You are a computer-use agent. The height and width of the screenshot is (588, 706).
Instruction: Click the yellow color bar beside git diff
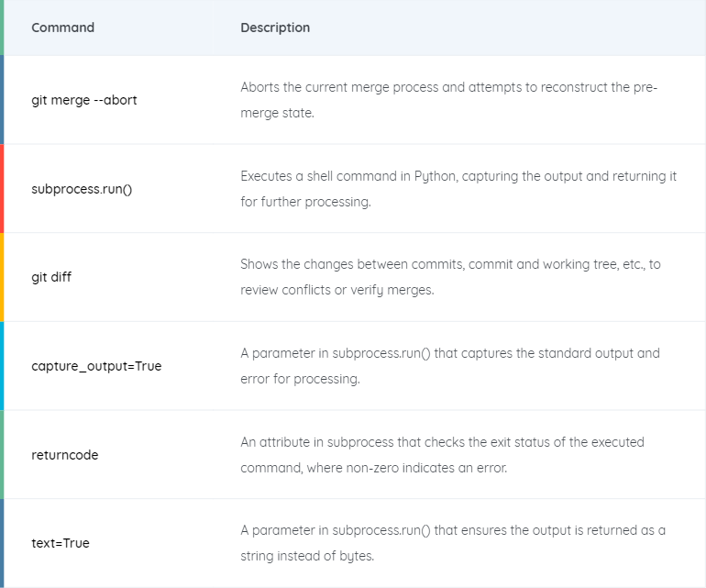click(x=2, y=277)
